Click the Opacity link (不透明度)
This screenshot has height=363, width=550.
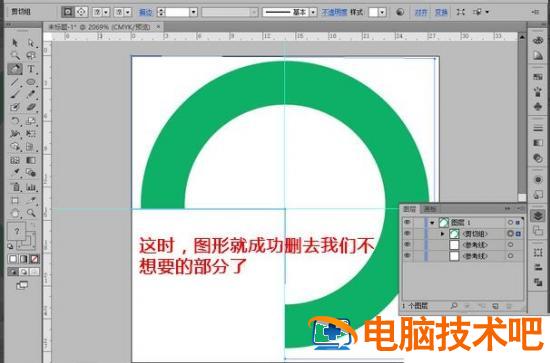(x=334, y=12)
